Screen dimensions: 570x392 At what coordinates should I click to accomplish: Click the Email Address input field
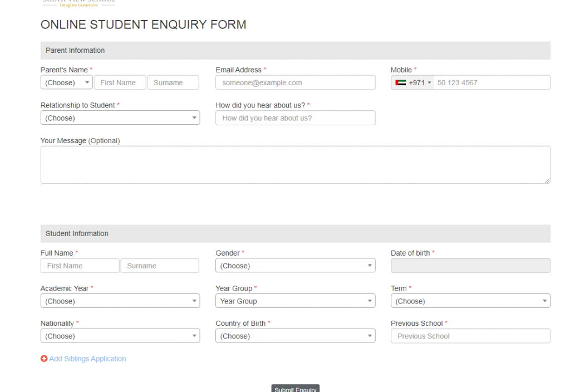click(295, 82)
